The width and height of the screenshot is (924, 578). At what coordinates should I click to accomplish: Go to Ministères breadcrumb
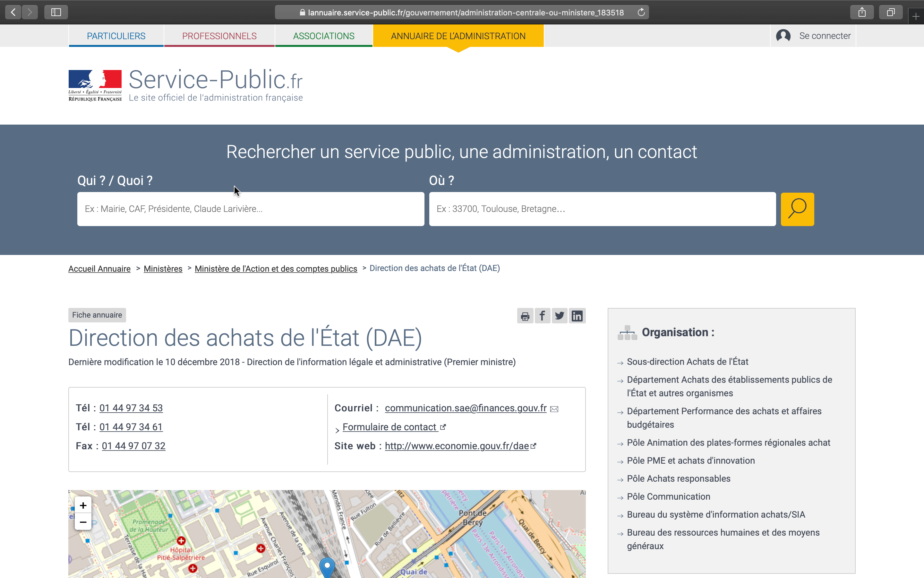coord(163,269)
